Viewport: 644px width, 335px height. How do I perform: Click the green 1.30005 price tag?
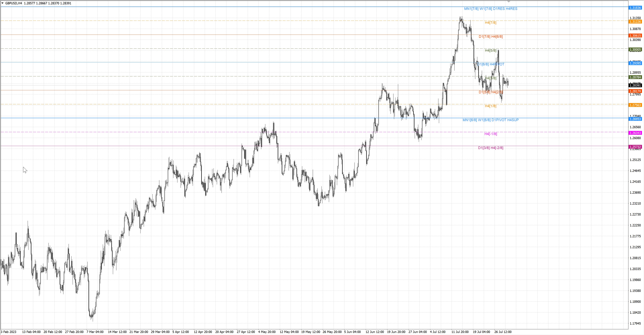(x=635, y=50)
